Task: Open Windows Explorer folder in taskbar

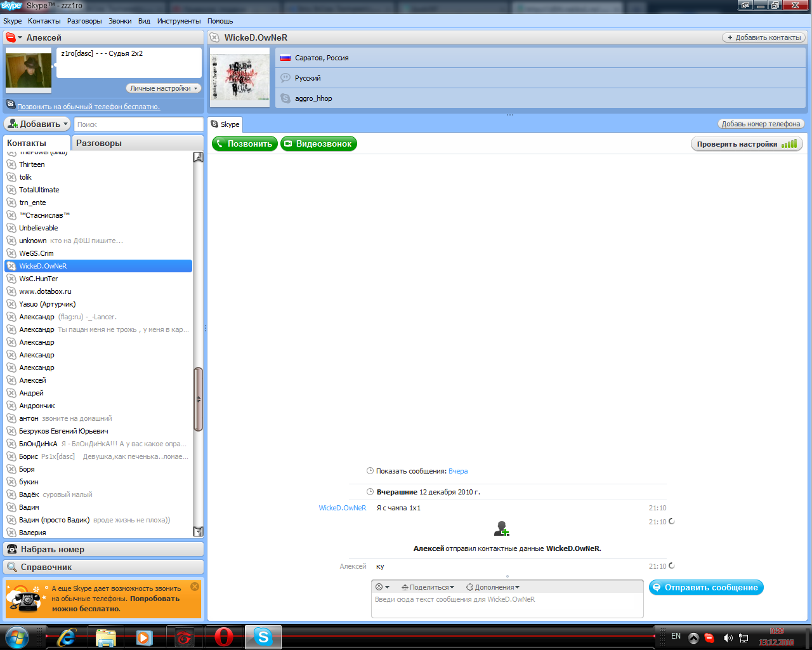Action: (106, 637)
